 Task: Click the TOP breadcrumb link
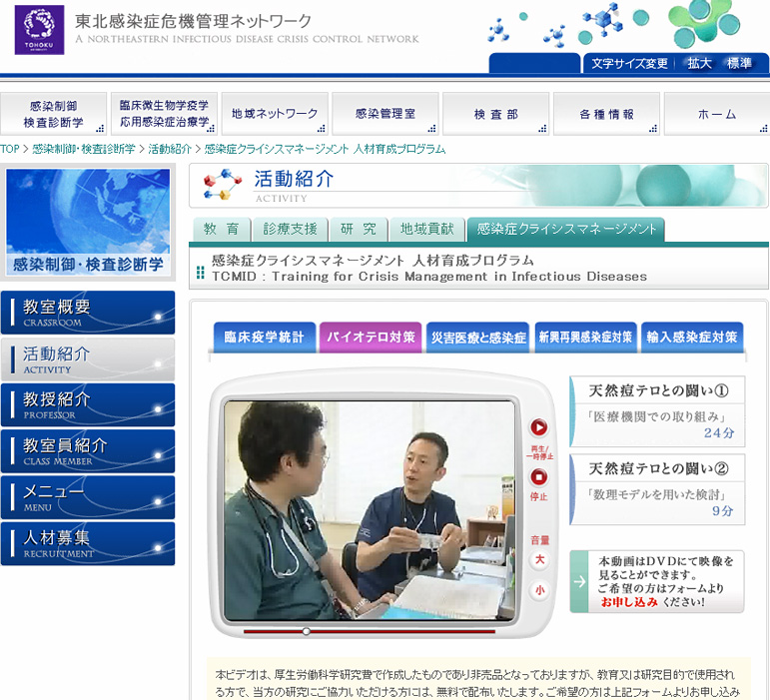pyautogui.click(x=10, y=149)
